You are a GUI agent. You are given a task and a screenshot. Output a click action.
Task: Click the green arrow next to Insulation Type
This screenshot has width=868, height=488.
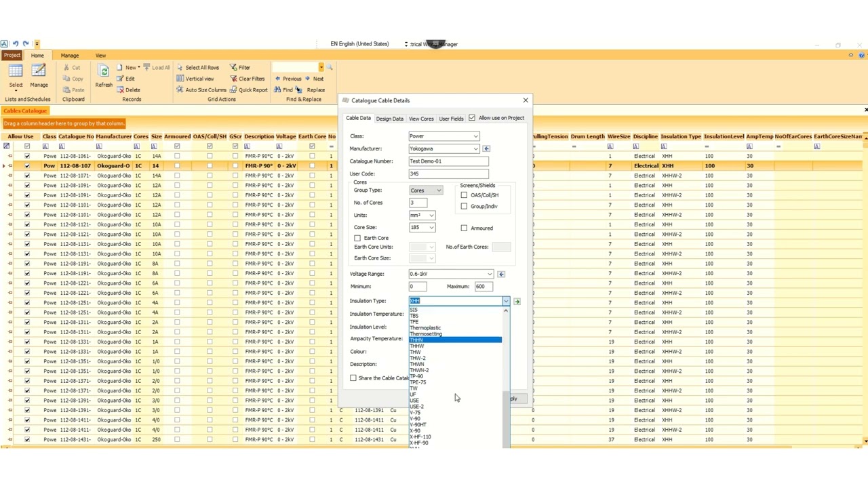point(517,301)
